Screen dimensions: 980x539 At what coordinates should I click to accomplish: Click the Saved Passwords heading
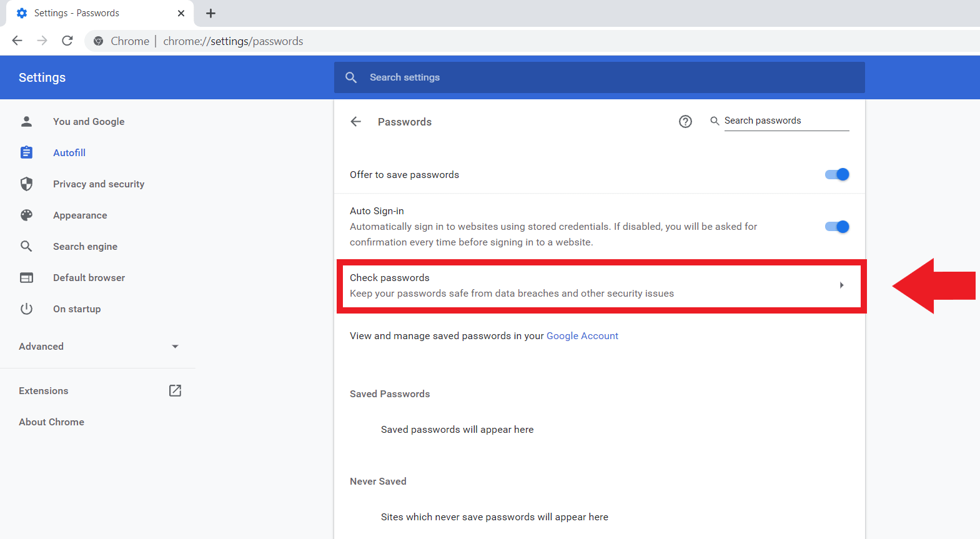(390, 393)
